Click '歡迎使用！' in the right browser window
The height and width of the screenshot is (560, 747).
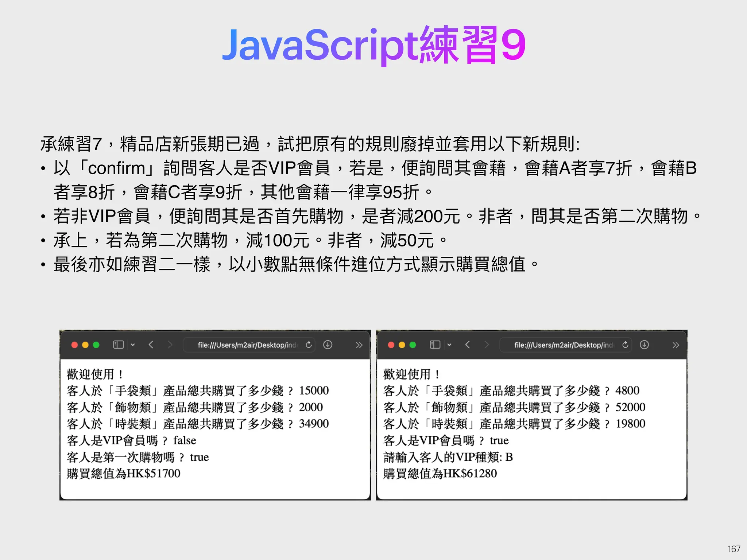pyautogui.click(x=411, y=374)
